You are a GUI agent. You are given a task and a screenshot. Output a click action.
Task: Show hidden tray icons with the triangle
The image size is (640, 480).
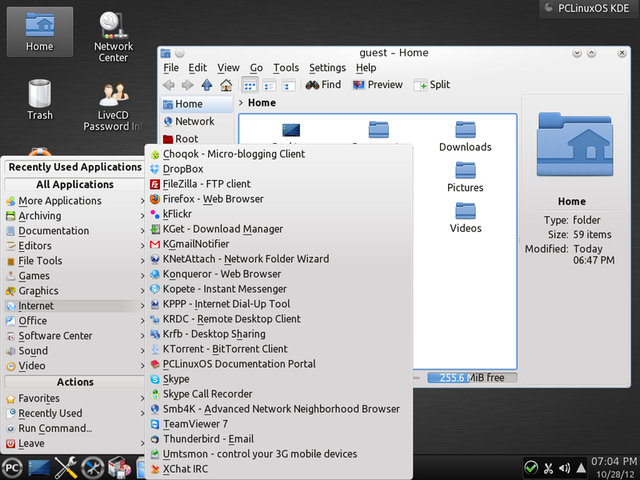click(581, 468)
